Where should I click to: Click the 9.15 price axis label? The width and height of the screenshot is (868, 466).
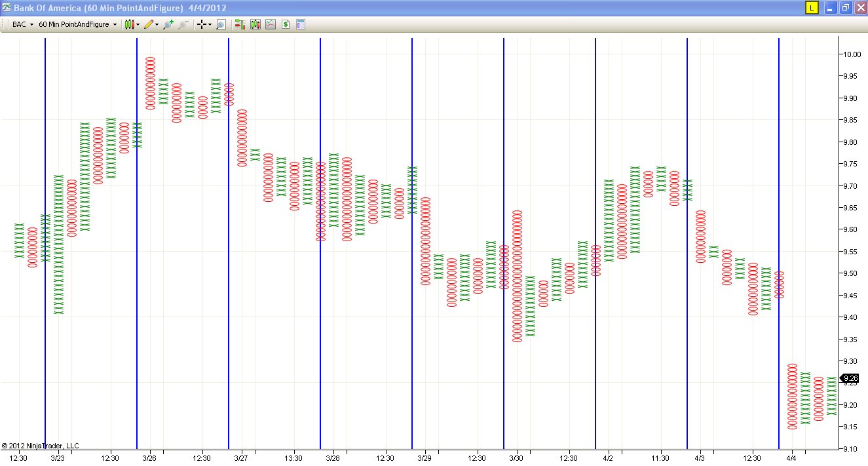point(851,427)
